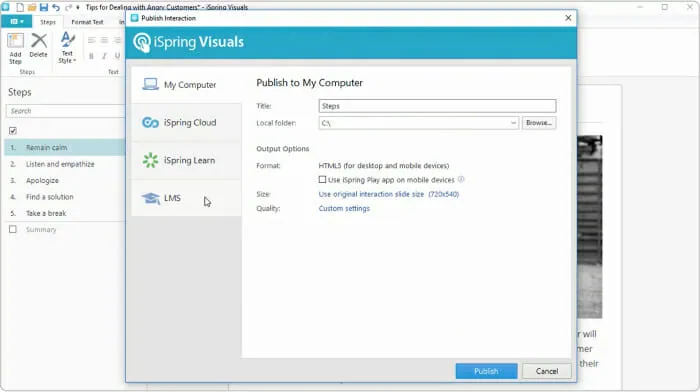
Task: Click the align center icon in ribbon
Action: tap(104, 40)
